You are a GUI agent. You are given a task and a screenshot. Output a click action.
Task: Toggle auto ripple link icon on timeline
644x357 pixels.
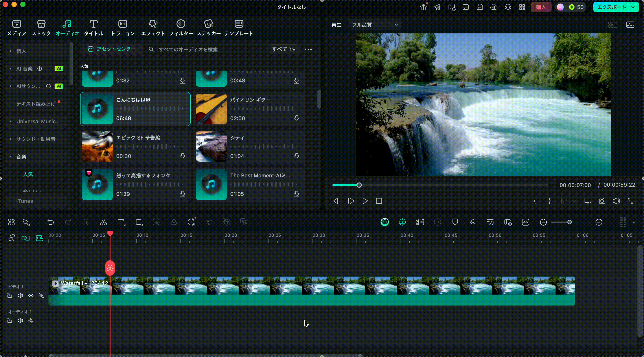26,238
